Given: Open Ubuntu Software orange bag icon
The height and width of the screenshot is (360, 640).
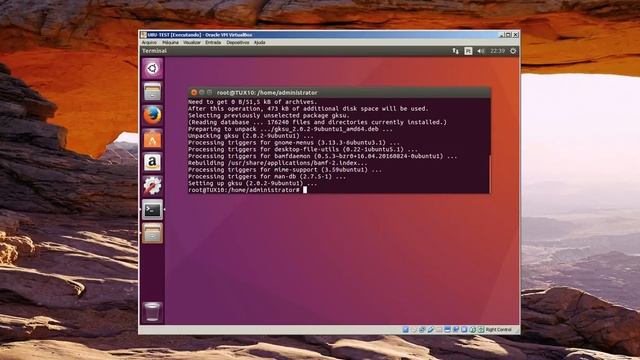Looking at the screenshot, I should click(152, 139).
